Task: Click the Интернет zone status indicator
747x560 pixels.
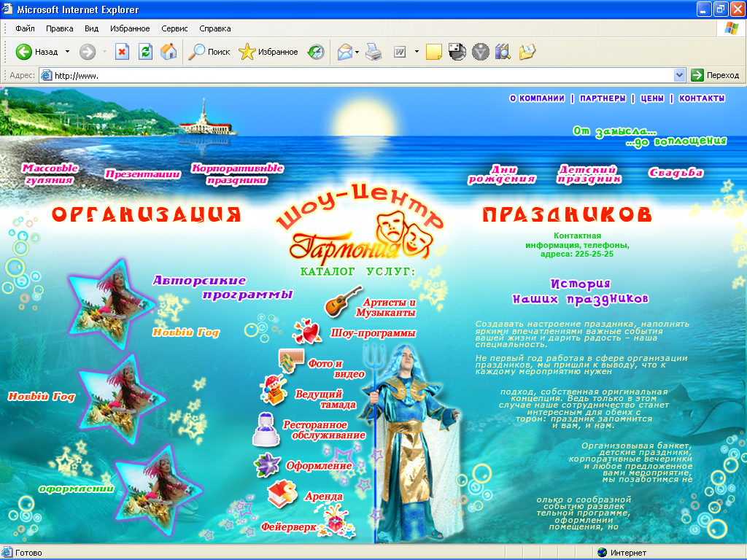Action: click(x=622, y=553)
